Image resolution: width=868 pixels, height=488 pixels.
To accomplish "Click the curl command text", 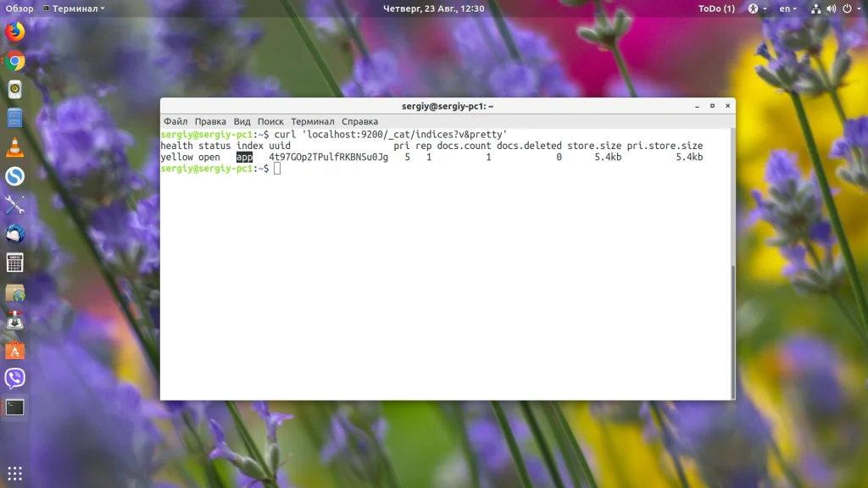I will (x=391, y=135).
